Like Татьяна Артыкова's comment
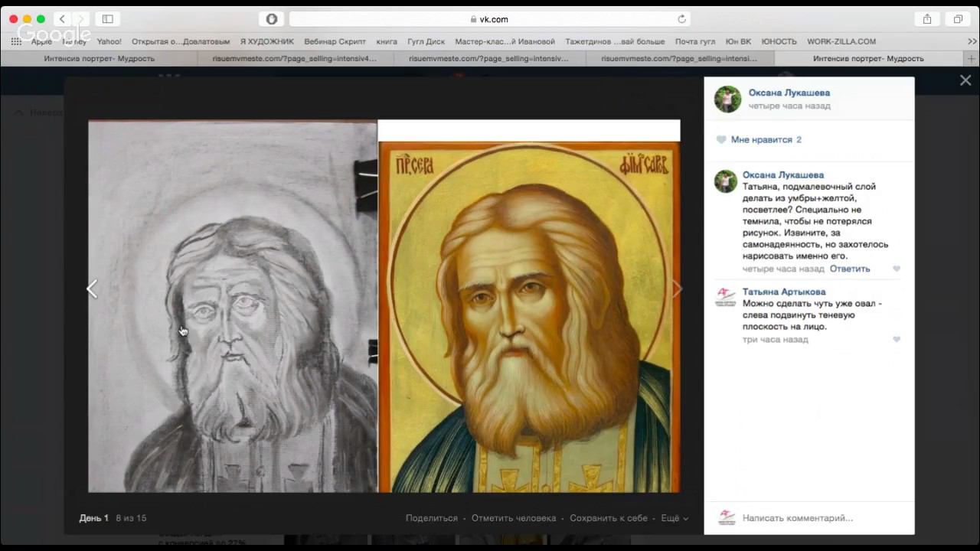Screen dimensions: 980x551 [897, 339]
